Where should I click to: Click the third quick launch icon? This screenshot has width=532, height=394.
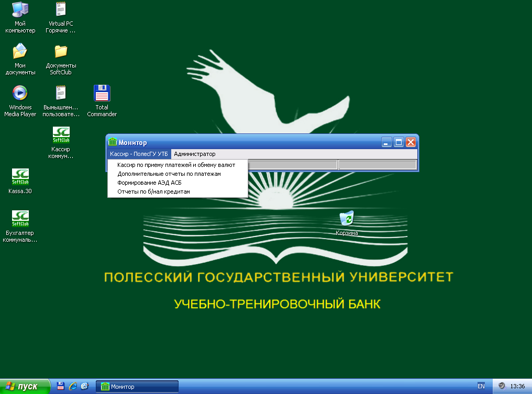[x=84, y=386]
